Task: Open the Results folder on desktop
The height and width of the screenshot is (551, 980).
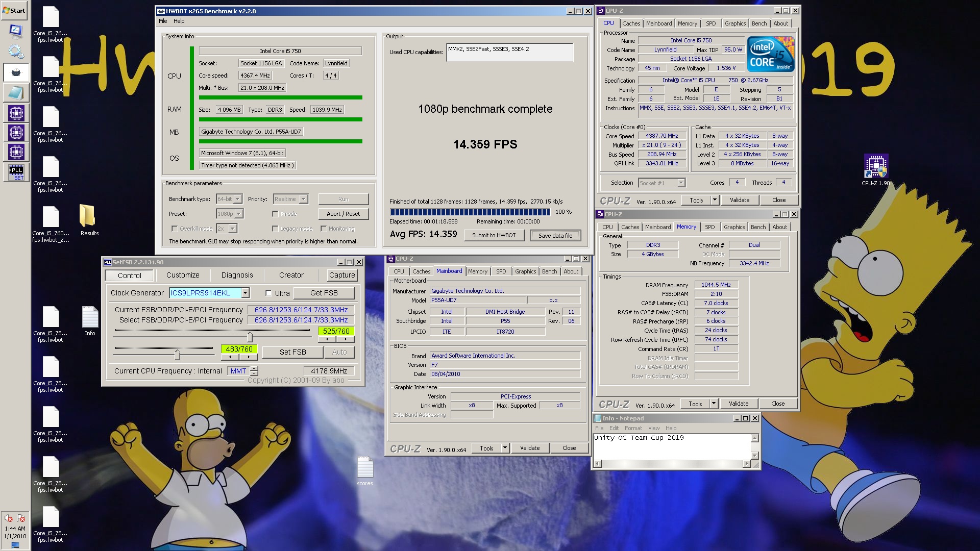Action: coord(89,220)
